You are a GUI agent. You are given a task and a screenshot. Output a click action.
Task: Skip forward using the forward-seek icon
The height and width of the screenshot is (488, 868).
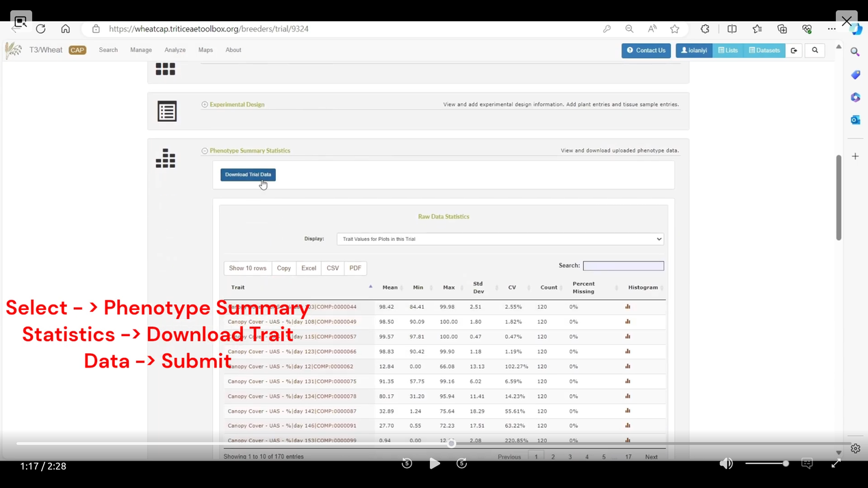(461, 463)
